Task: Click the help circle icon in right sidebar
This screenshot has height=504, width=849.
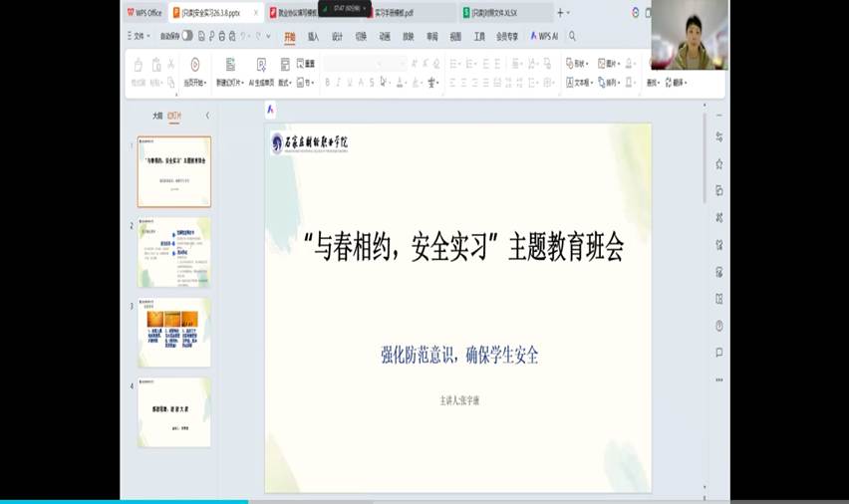Action: point(719,326)
